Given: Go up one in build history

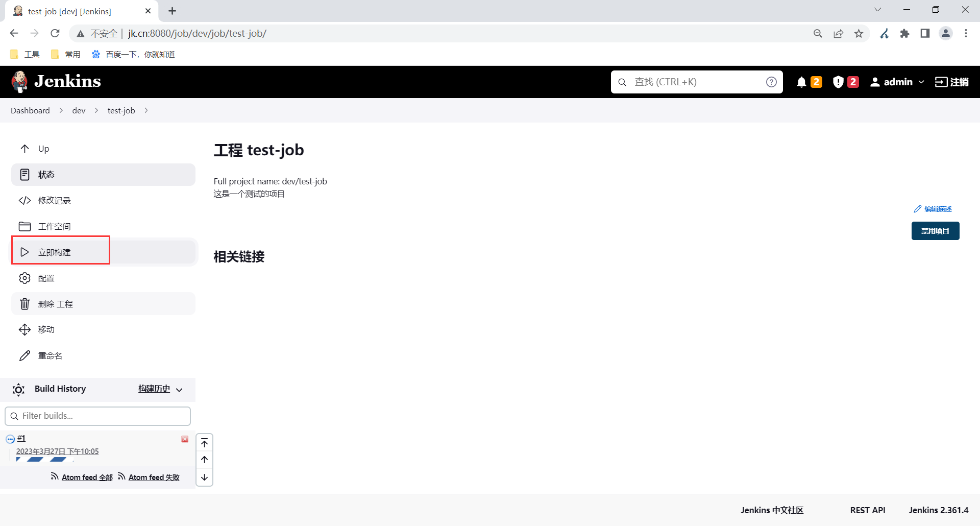Looking at the screenshot, I should point(204,460).
